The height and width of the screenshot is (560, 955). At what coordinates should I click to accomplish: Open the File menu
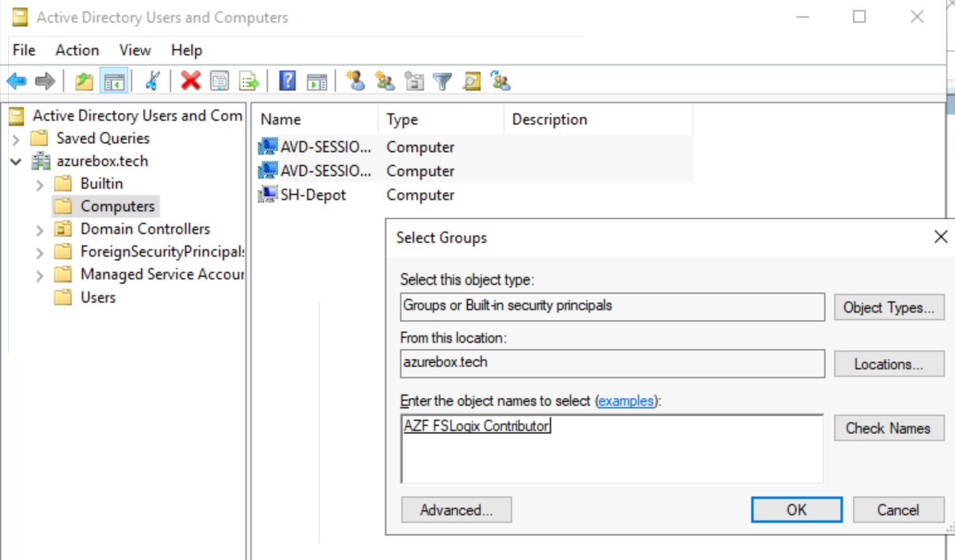coord(24,50)
